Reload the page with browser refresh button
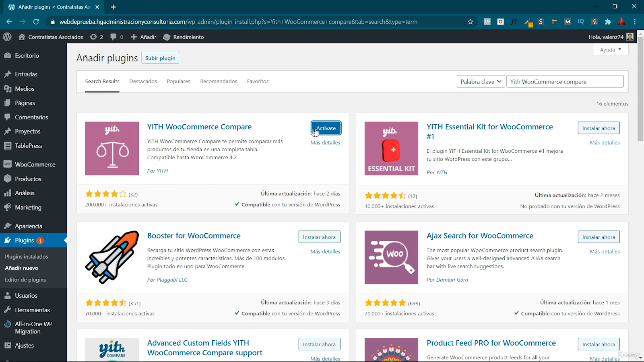 coord(36,22)
